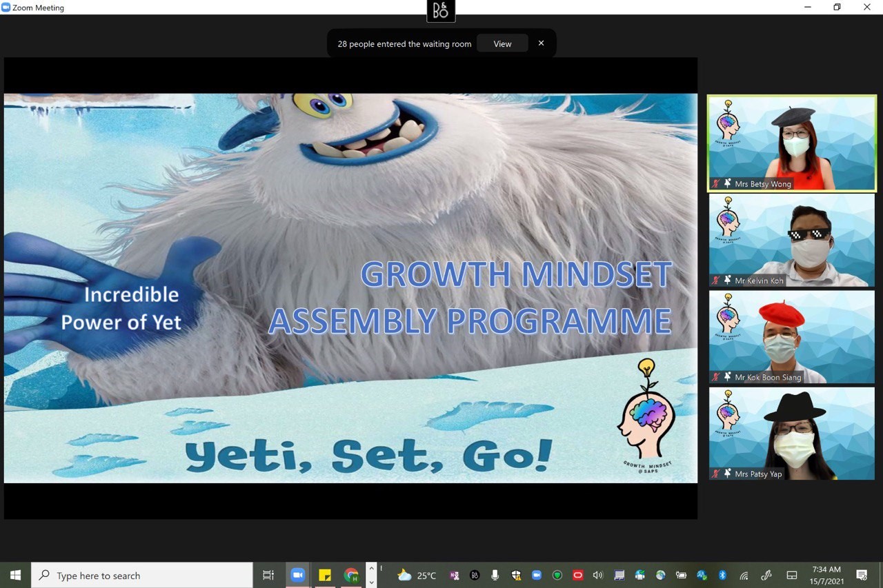Click the microphone tray icon

tap(495, 575)
